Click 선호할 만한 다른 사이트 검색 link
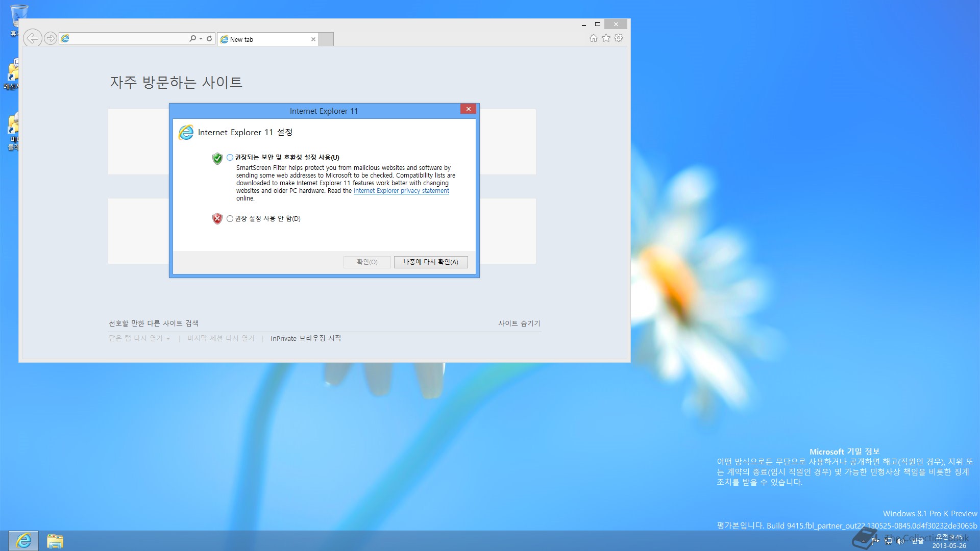980x551 pixels. click(154, 323)
